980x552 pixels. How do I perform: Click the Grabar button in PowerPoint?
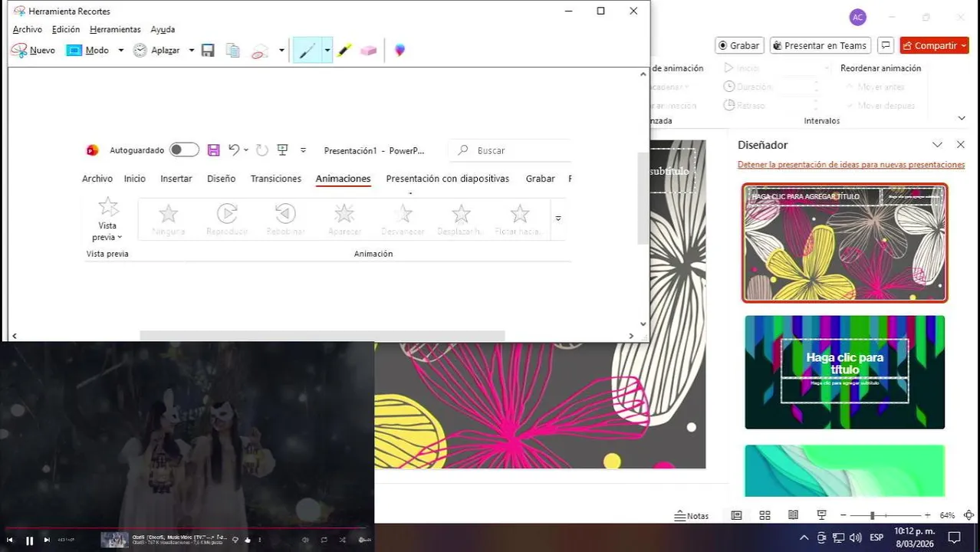739,45
